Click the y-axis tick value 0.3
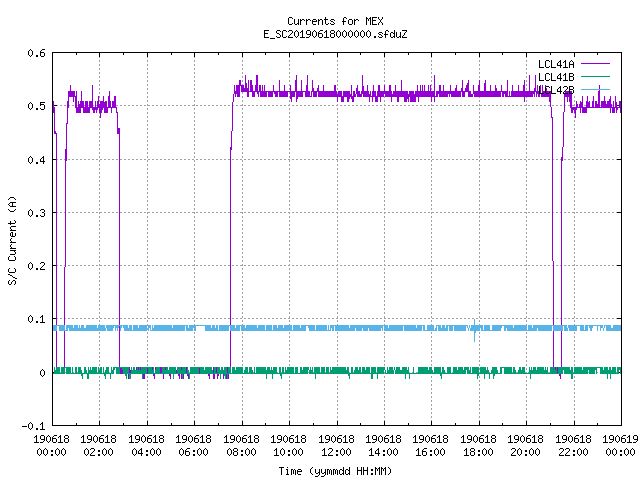Viewport: 640px width, 480px height. click(x=36, y=213)
